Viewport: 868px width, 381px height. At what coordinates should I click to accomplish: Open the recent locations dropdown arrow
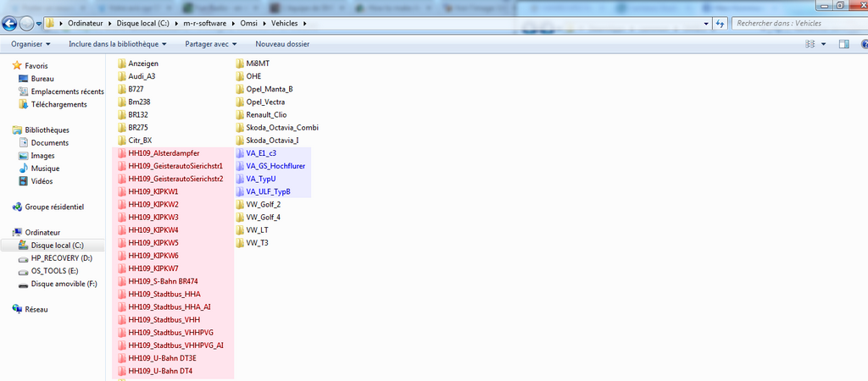pos(39,24)
